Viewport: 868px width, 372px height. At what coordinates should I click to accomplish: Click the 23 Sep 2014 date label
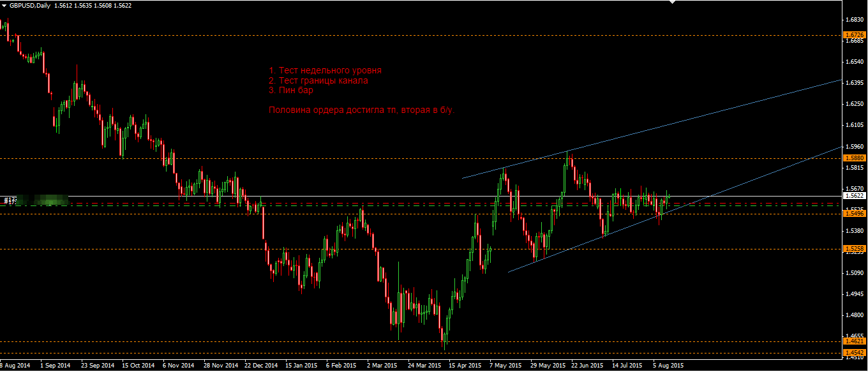point(98,366)
